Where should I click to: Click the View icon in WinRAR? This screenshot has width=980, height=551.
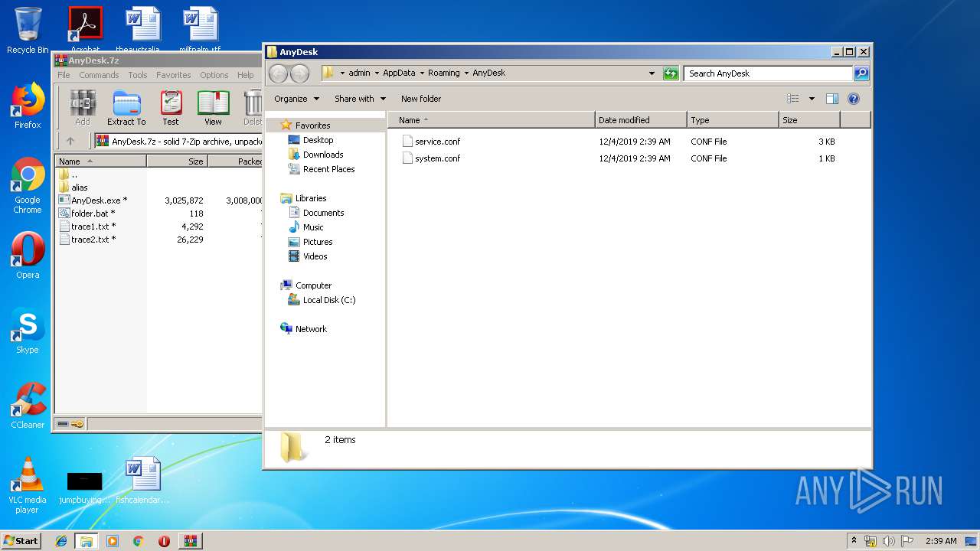(213, 108)
